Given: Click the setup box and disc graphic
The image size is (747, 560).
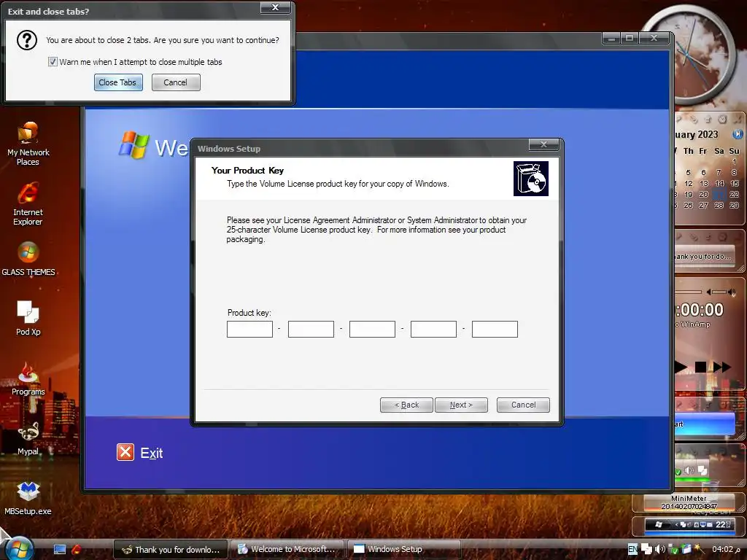Looking at the screenshot, I should [531, 179].
